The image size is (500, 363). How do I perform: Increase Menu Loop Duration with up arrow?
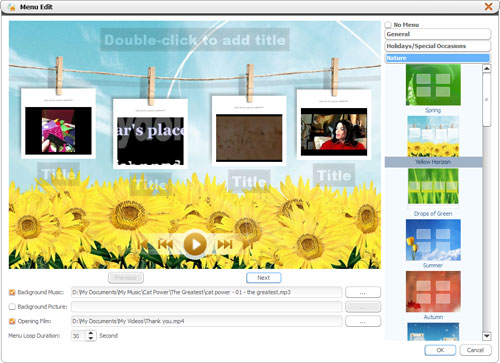[91, 333]
